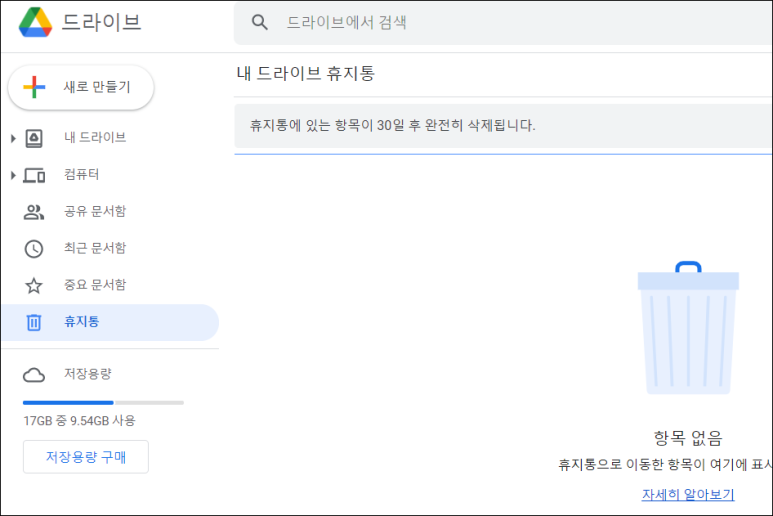Click the 최근 문서함 clock icon

pyautogui.click(x=34, y=249)
